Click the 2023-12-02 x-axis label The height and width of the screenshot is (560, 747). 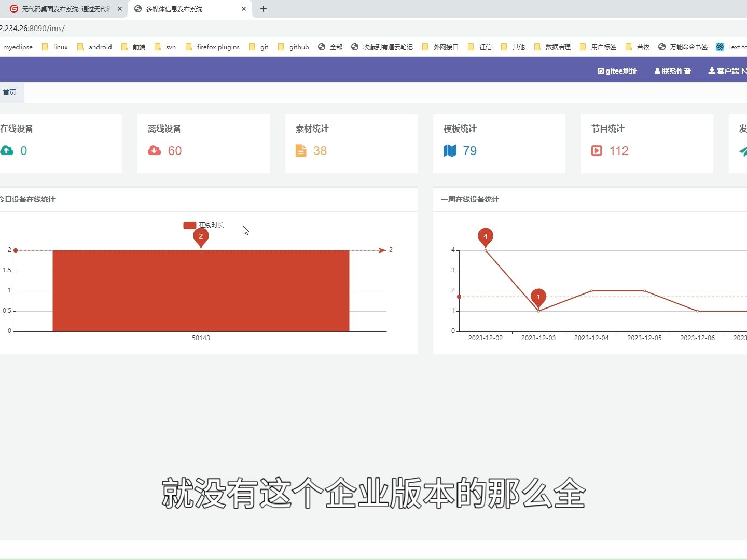pos(486,338)
